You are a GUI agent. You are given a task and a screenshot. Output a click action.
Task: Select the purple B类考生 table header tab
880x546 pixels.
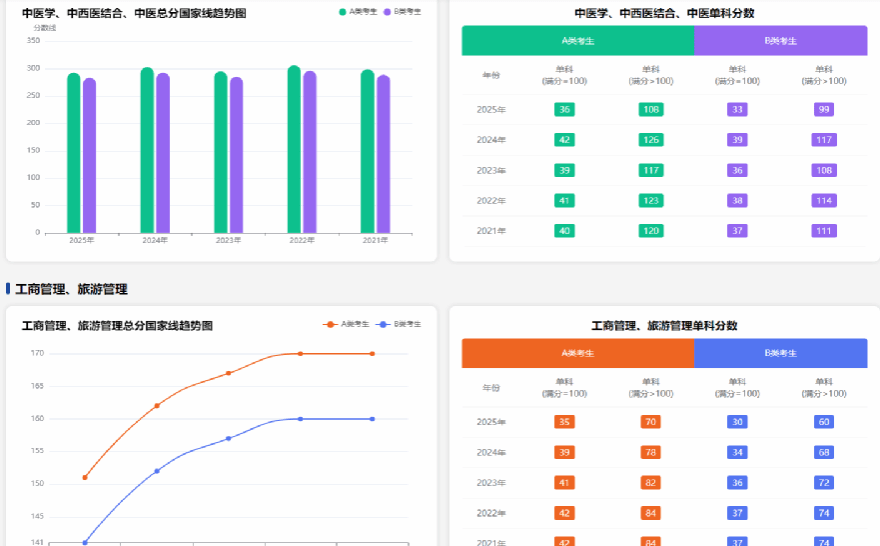pos(780,41)
